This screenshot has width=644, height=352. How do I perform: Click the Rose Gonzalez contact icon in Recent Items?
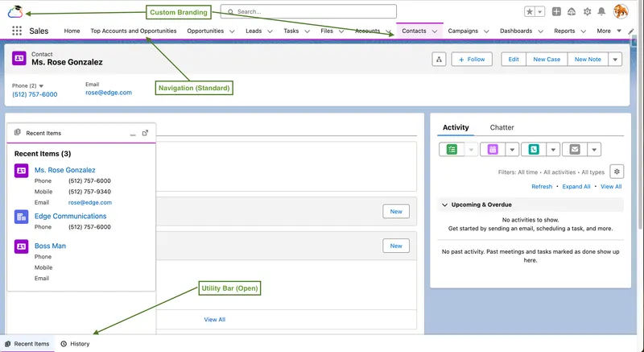pos(22,171)
